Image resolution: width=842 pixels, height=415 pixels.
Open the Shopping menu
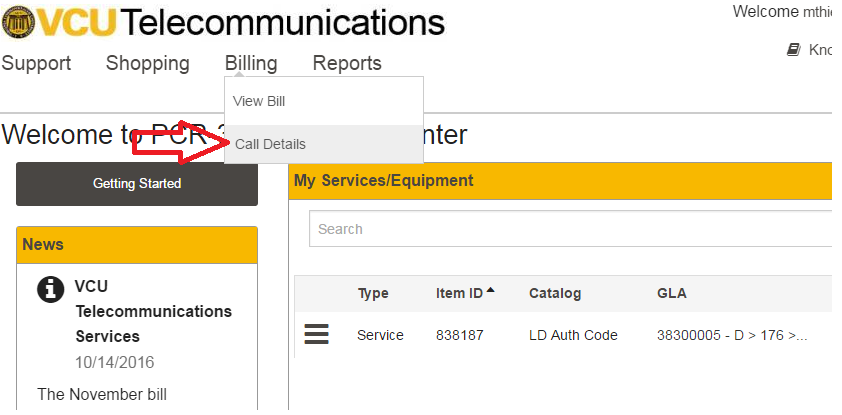point(148,63)
